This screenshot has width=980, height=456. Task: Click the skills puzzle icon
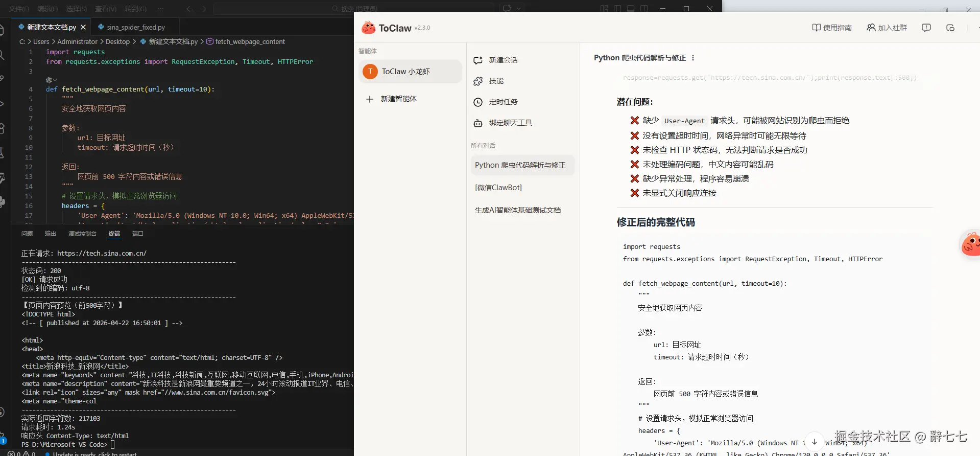[478, 81]
